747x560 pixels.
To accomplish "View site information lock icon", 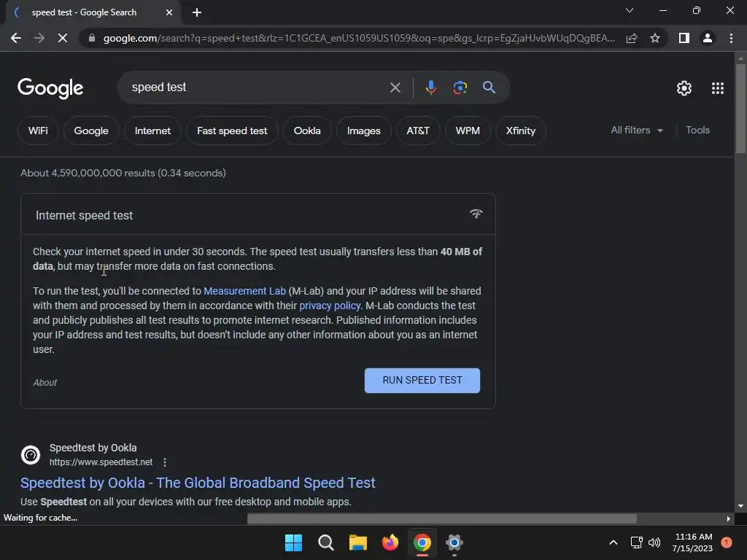I will [x=92, y=38].
